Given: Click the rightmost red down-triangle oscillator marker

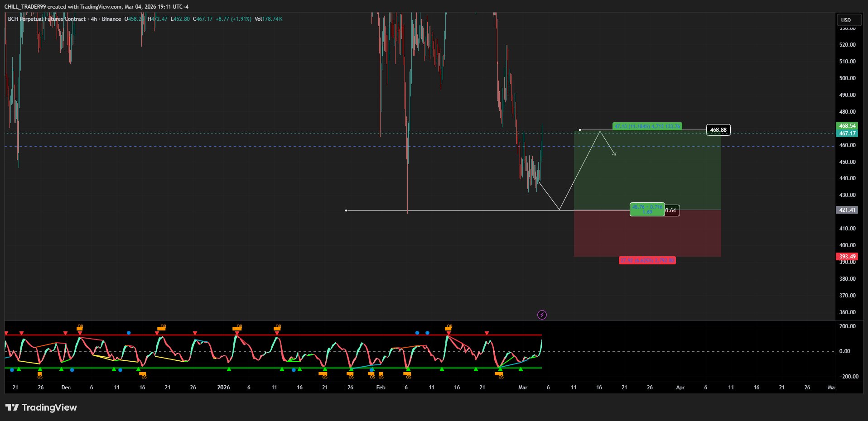Looking at the screenshot, I should [487, 333].
